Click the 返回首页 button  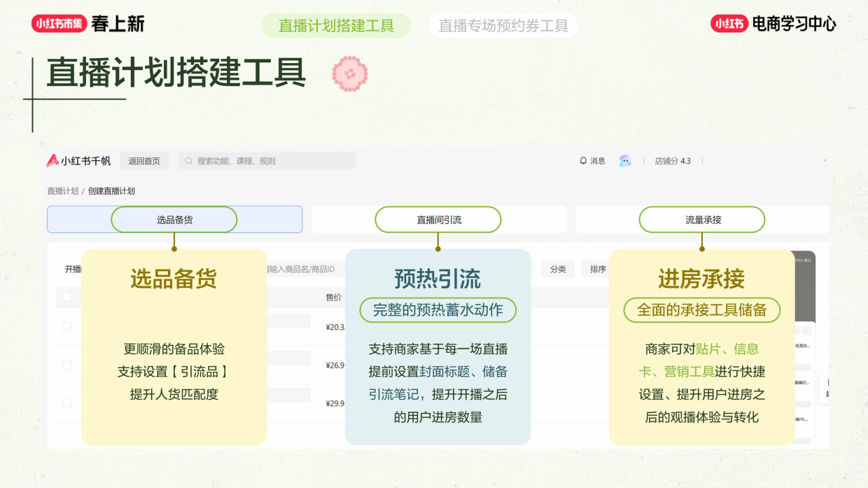[x=145, y=160]
